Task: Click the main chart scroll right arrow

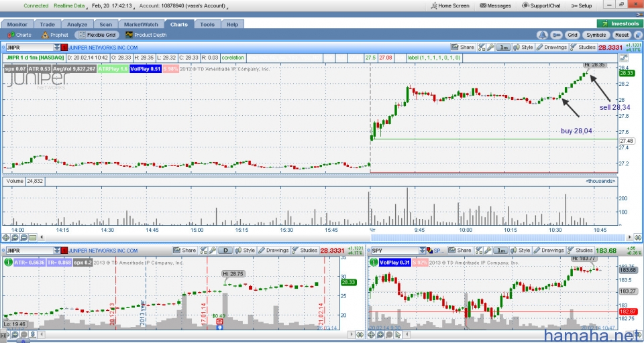Action: click(x=630, y=237)
